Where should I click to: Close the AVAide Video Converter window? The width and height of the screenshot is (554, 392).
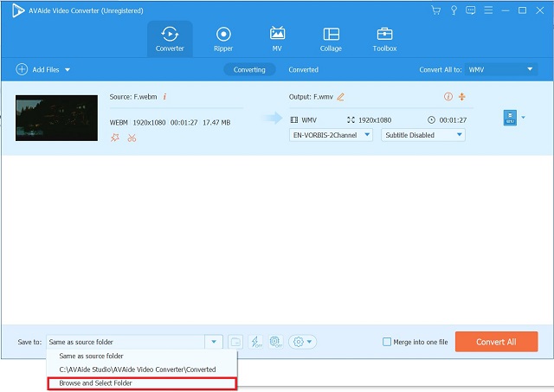point(540,10)
